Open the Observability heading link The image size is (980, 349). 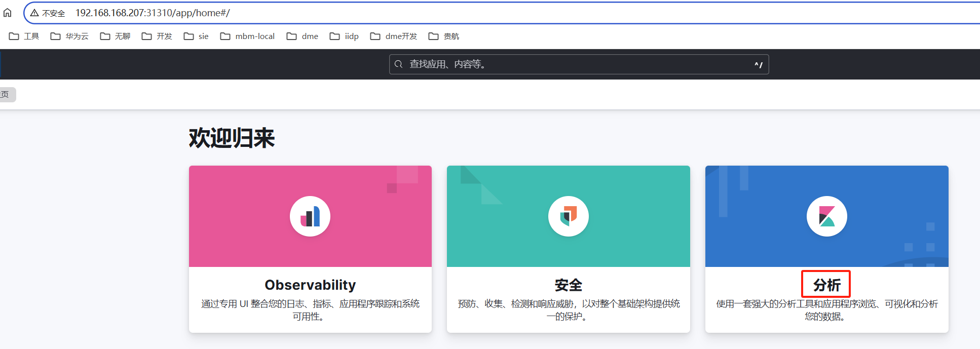point(310,285)
